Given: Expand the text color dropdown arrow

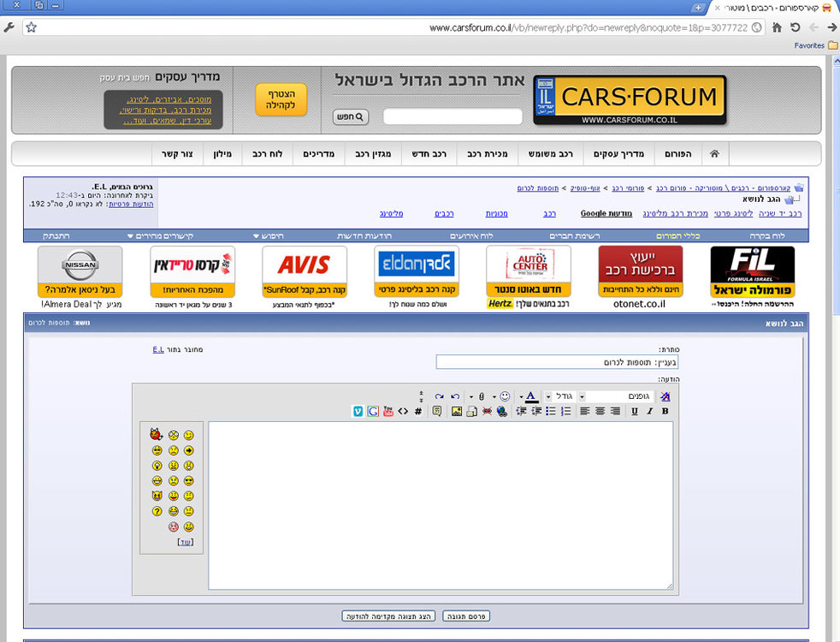Looking at the screenshot, I should click(521, 396).
